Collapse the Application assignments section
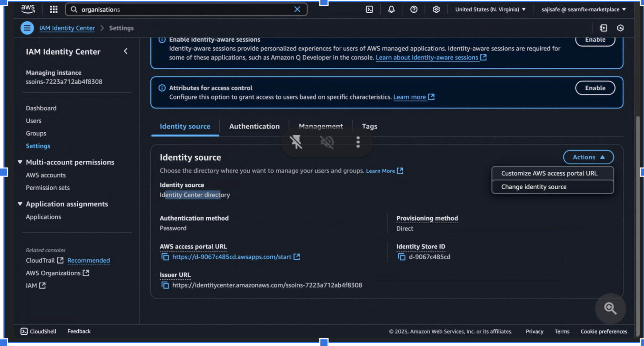644x346 pixels. 20,204
